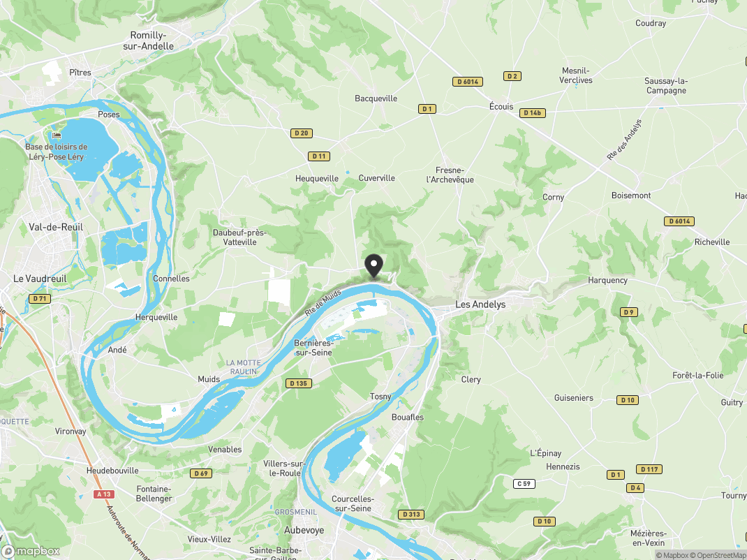The image size is (747, 560).
Task: Click the Les Andelys town label
Action: click(x=480, y=304)
